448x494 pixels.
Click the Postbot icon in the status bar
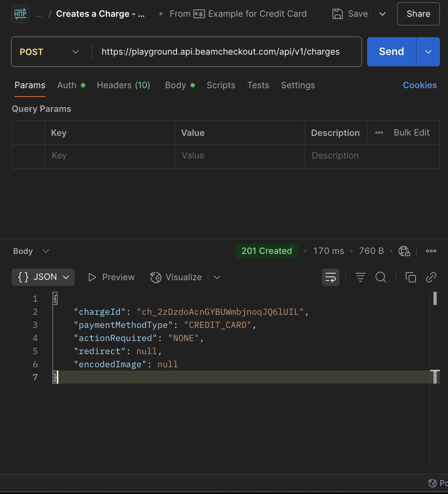(x=432, y=483)
